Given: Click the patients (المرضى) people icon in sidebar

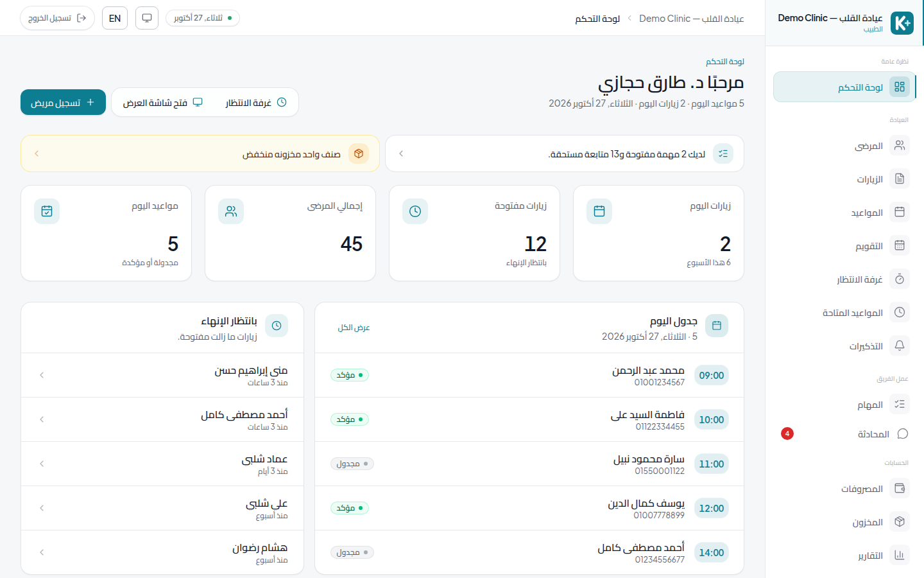Looking at the screenshot, I should (900, 145).
